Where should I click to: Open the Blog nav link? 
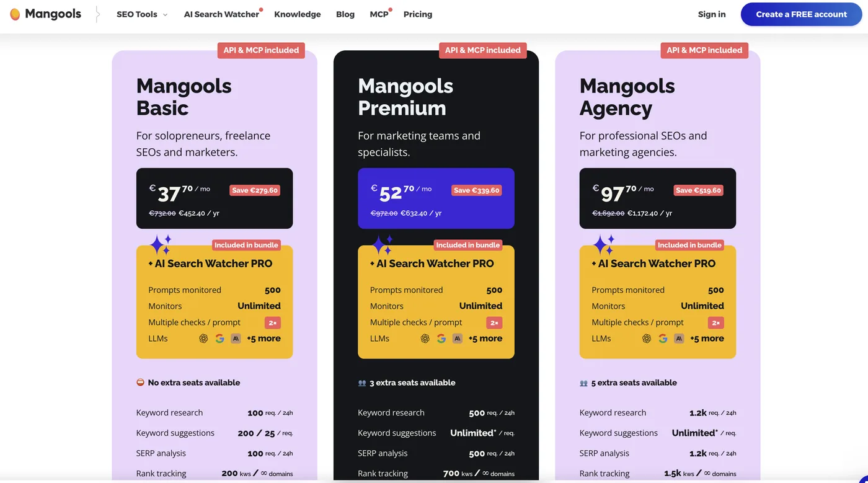point(345,14)
